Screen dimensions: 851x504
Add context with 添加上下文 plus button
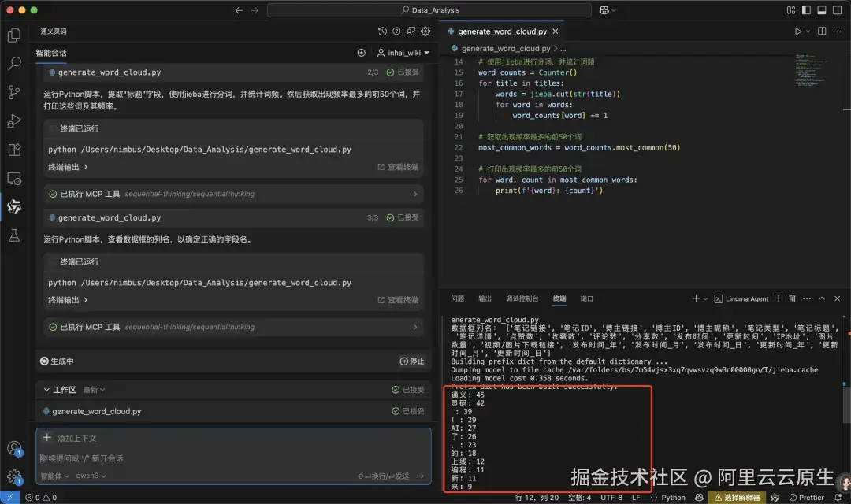pyautogui.click(x=47, y=438)
